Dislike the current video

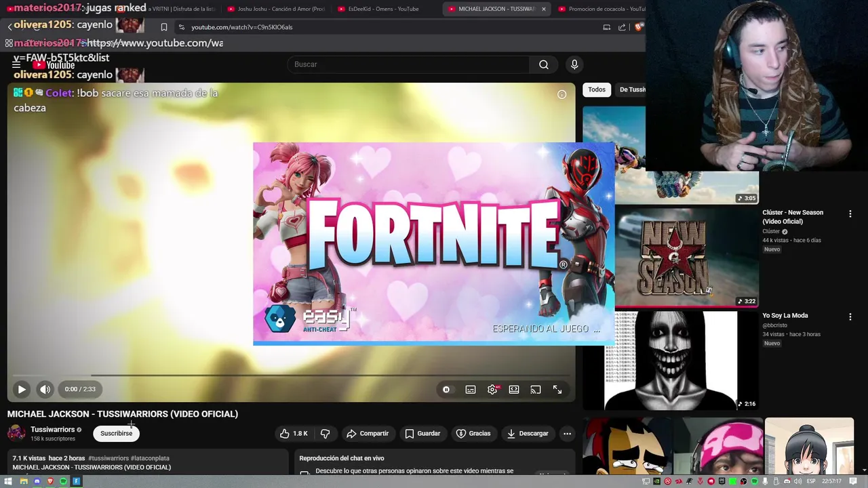pyautogui.click(x=325, y=434)
